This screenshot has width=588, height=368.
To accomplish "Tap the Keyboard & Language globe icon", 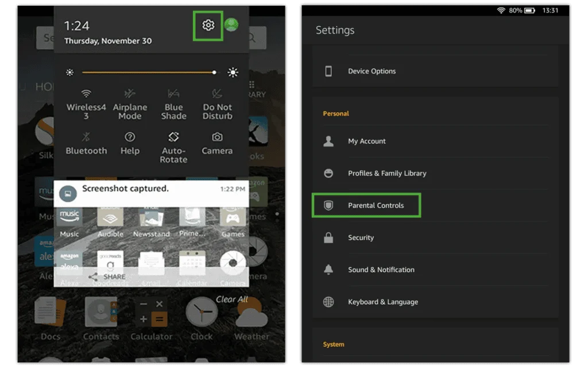I will (328, 302).
